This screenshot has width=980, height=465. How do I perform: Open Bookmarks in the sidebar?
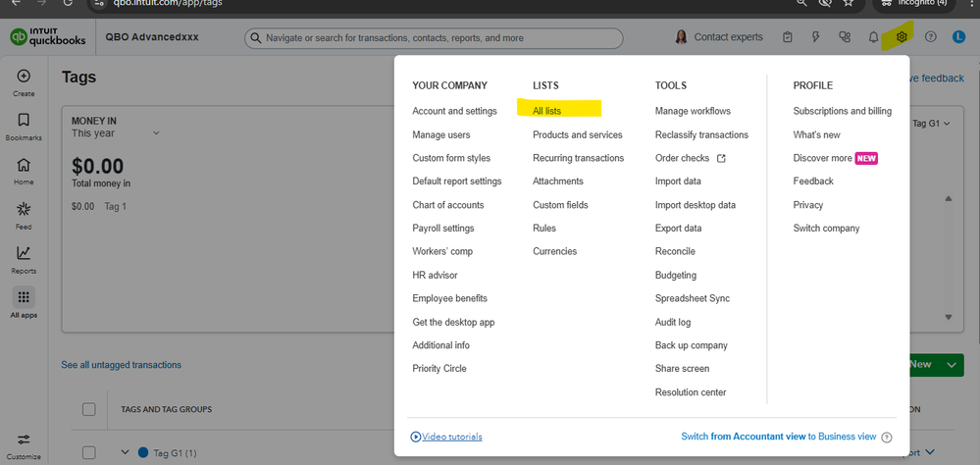tap(24, 125)
